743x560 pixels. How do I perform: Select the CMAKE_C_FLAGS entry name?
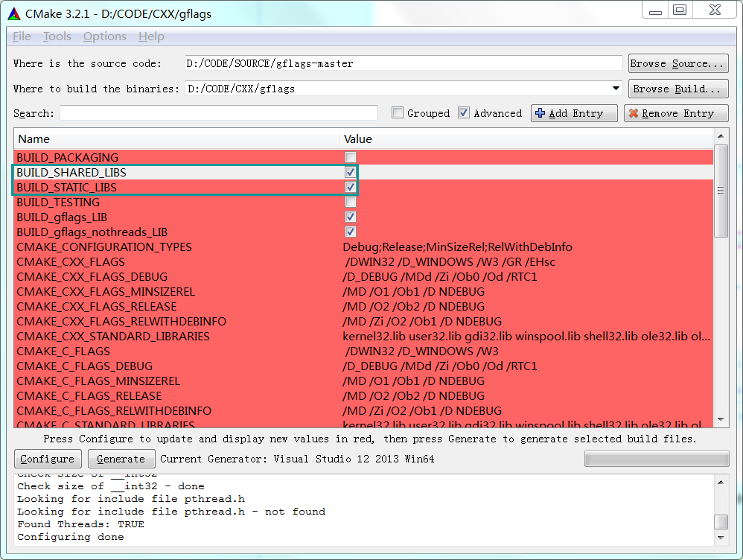tap(63, 351)
